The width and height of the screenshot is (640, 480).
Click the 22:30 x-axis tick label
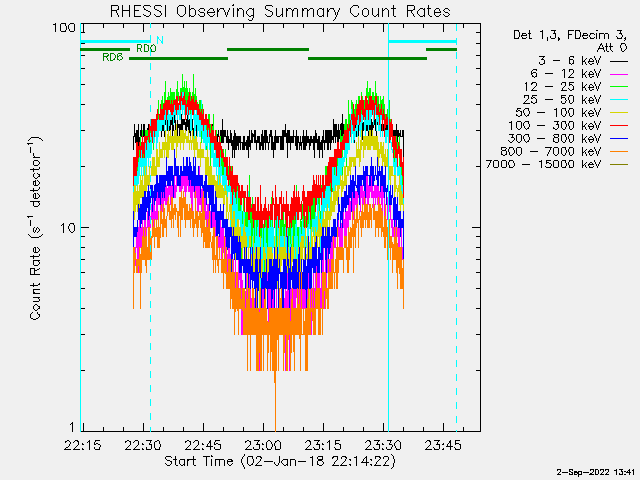143,445
